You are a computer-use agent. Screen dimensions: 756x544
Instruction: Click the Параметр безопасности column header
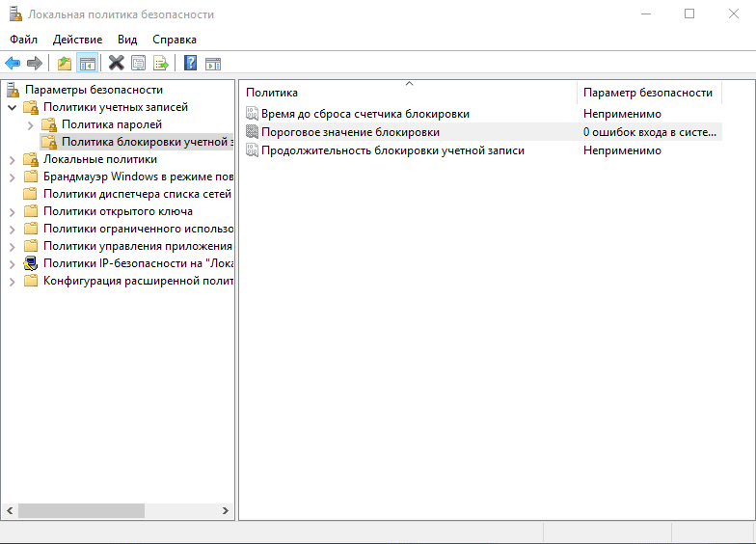(x=647, y=93)
